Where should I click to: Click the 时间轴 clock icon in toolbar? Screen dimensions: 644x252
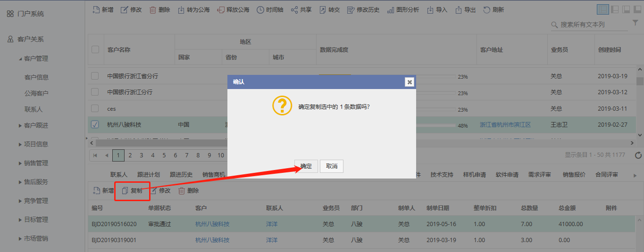[260, 10]
